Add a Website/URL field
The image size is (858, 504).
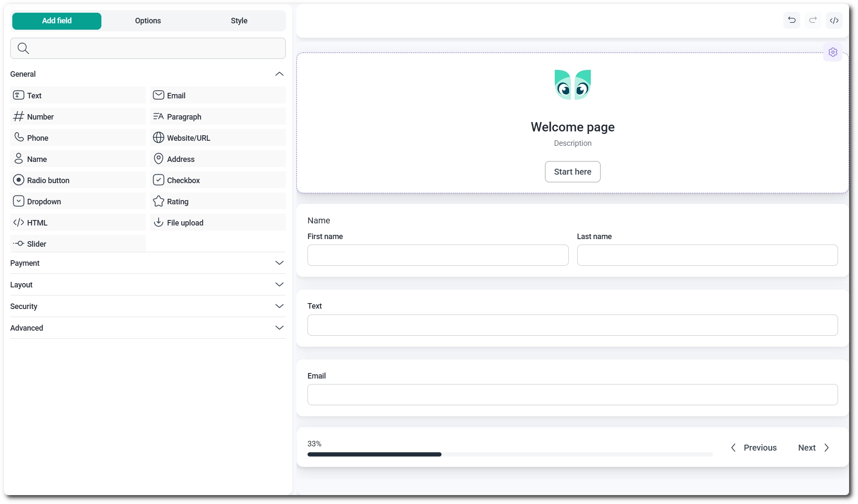[218, 138]
